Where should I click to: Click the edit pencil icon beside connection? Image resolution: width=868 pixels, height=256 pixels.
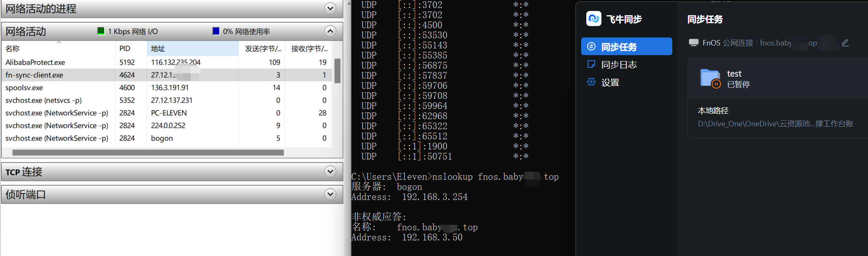point(845,43)
